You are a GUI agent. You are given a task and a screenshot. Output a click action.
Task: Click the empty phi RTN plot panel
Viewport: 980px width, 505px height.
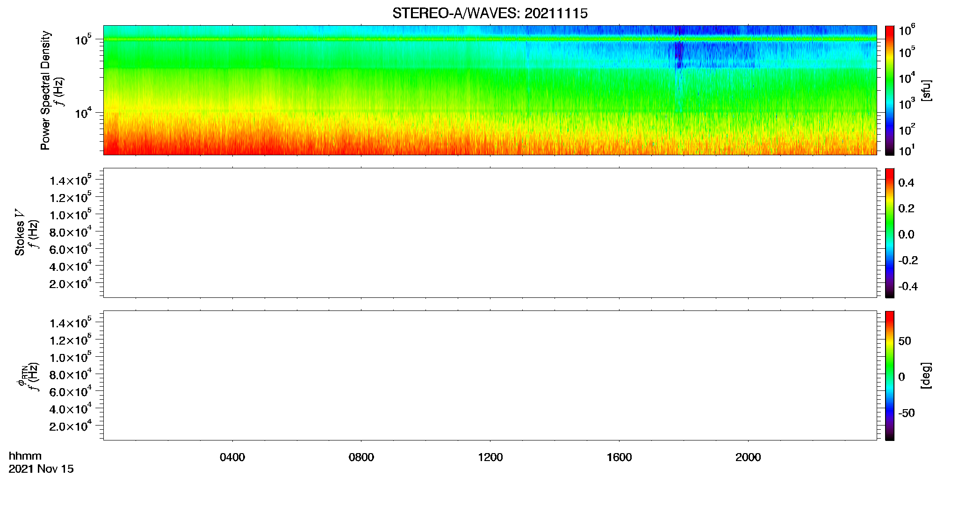pyautogui.click(x=490, y=375)
